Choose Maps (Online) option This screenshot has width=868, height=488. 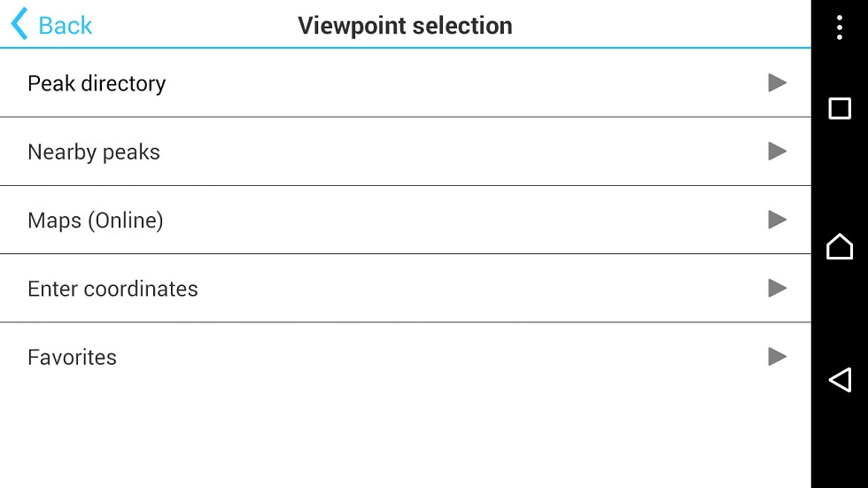(96, 221)
